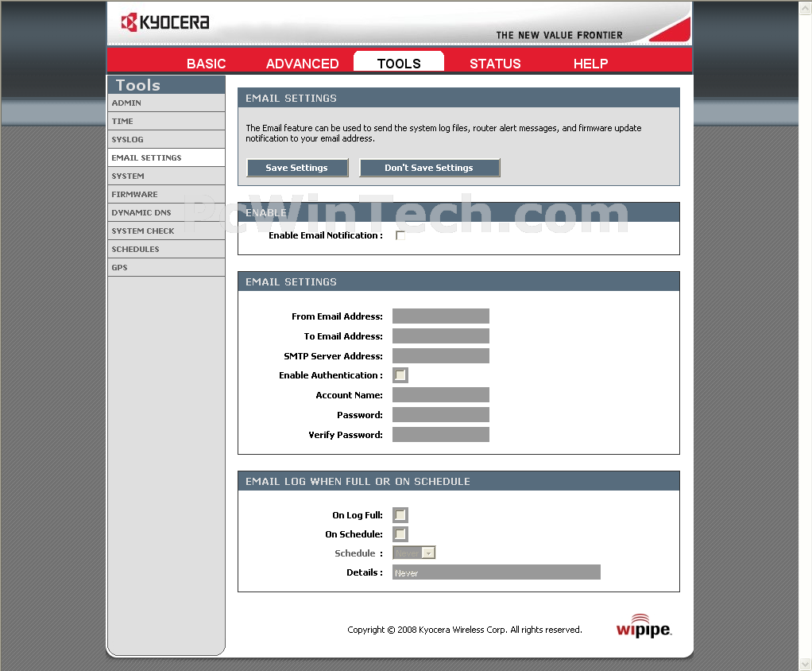Go to the STATUS tab
The height and width of the screenshot is (671, 812).
point(495,64)
